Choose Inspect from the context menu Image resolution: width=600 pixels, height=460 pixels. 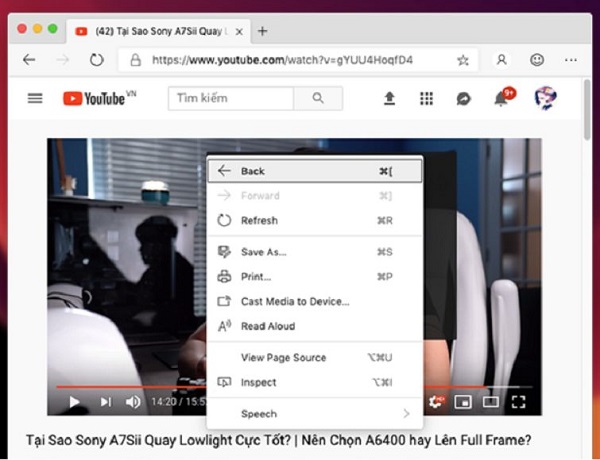pyautogui.click(x=258, y=382)
